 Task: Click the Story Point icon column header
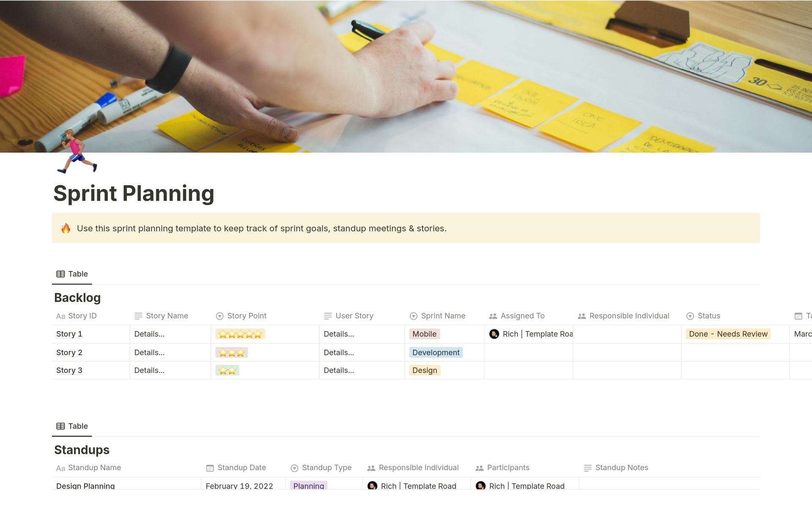coord(220,315)
